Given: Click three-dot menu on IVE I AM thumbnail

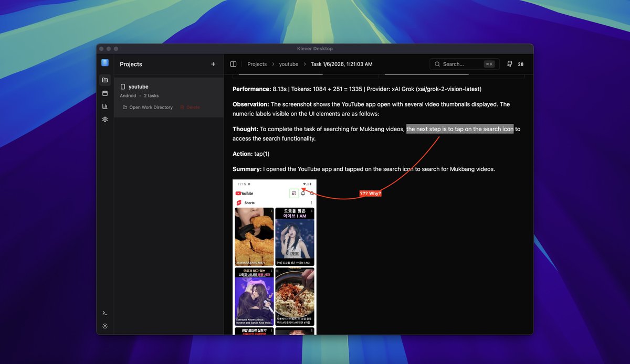Looking at the screenshot, I should (x=312, y=211).
